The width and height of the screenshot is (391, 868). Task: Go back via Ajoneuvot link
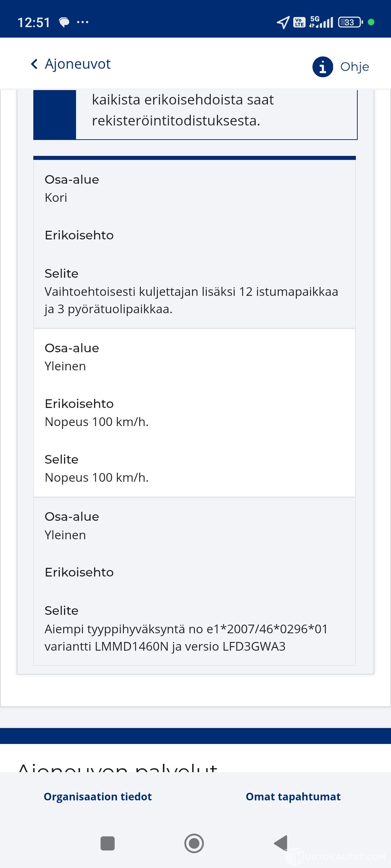(77, 64)
